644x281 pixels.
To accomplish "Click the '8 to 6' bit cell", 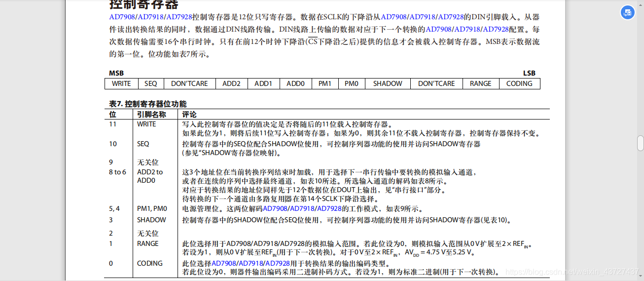I will (x=117, y=172).
